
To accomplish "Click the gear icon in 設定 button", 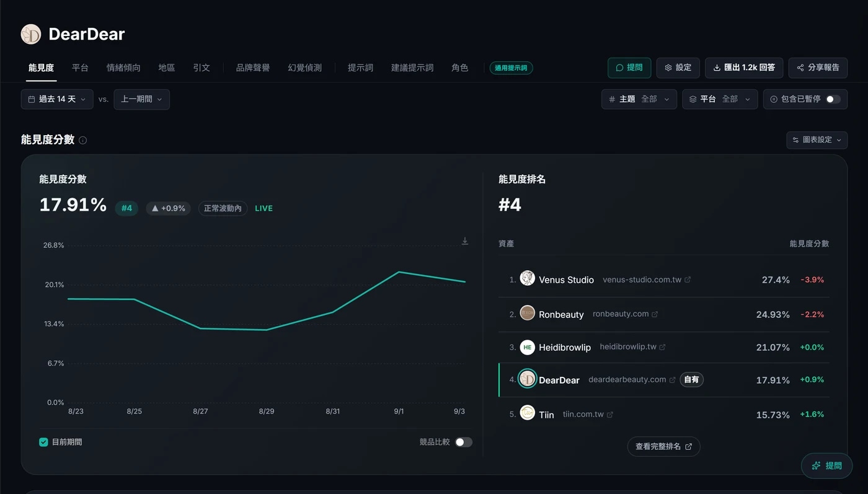I will [x=668, y=68].
